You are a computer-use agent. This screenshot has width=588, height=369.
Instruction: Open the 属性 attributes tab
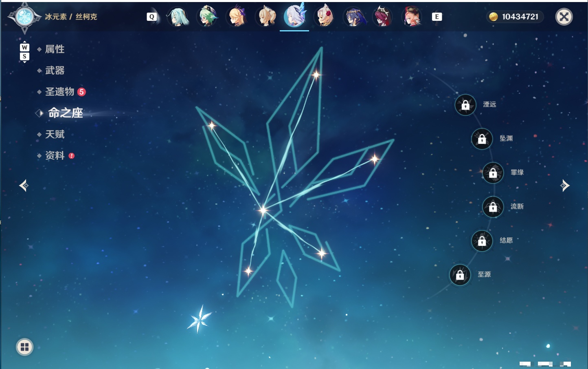coord(55,49)
